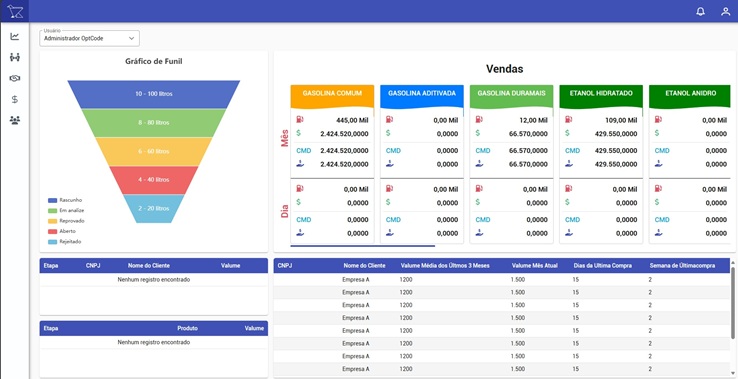Click the dollar icon in Gasolina Comum month

(x=298, y=133)
